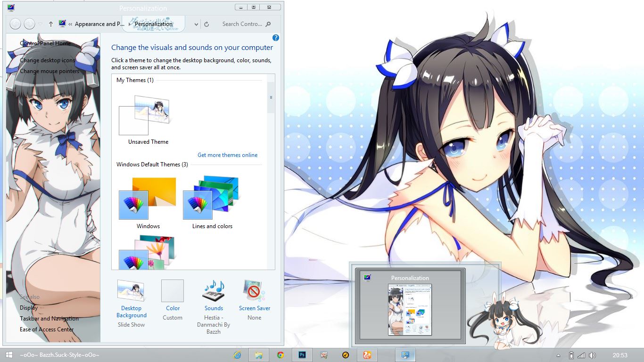This screenshot has width=644, height=362.
Task: Click the Bazzh.Suck-Style taskbar text
Action: point(59,355)
